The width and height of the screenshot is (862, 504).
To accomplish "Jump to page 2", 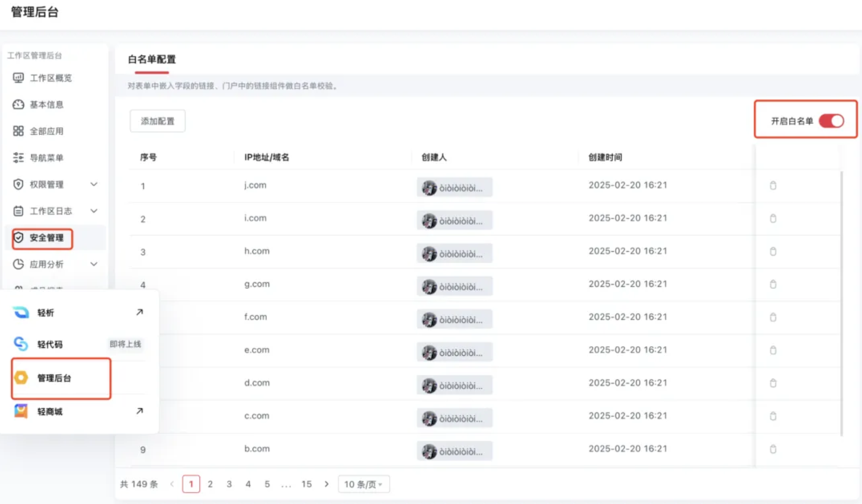I will click(210, 484).
